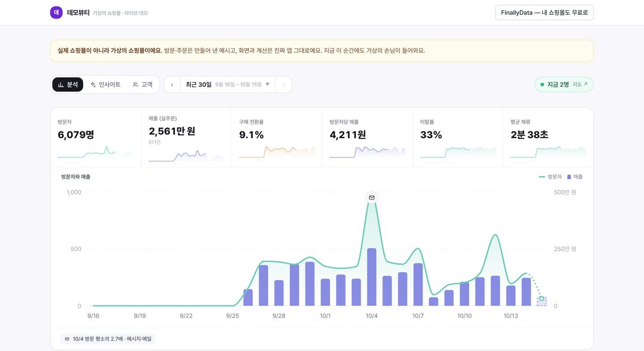Open the 지금 2명 live map button
This screenshot has width=644, height=351.
564,85
